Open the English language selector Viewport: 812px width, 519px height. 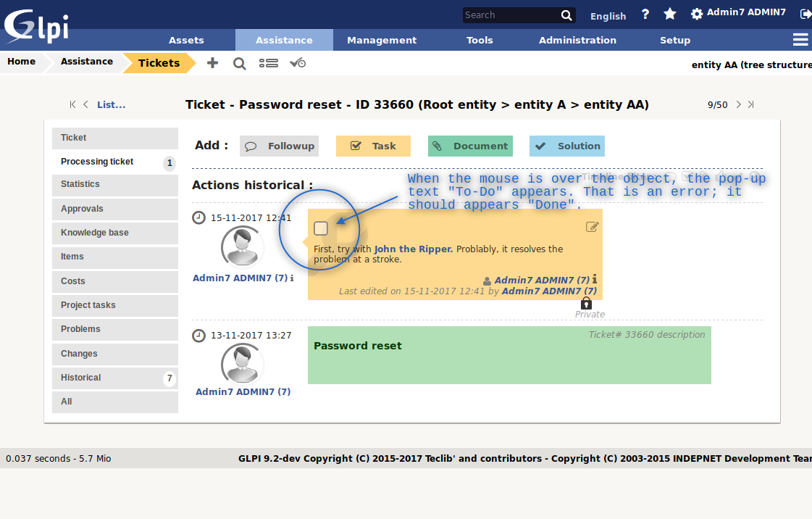[608, 16]
